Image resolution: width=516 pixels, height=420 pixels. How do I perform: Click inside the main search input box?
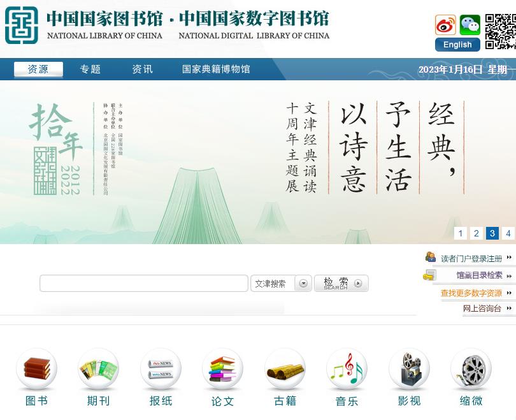[143, 283]
